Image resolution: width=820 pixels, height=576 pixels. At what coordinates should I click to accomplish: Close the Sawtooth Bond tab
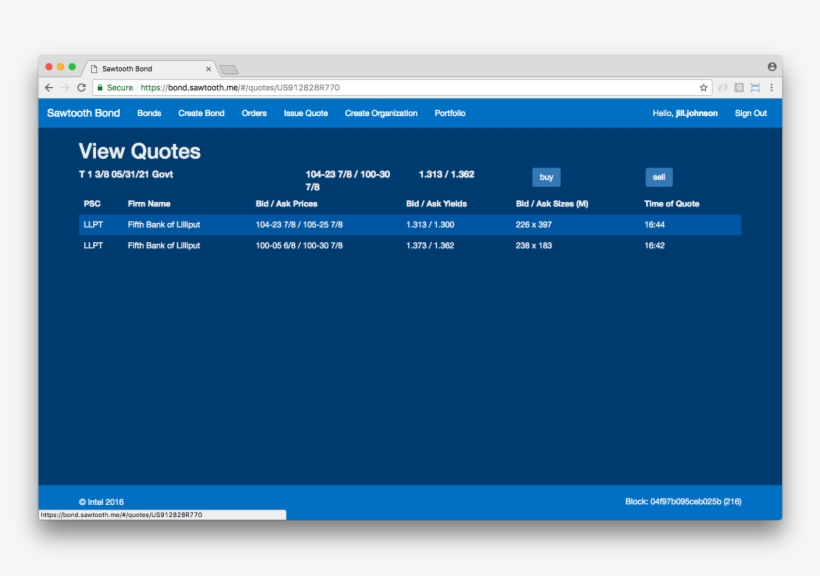tap(209, 69)
